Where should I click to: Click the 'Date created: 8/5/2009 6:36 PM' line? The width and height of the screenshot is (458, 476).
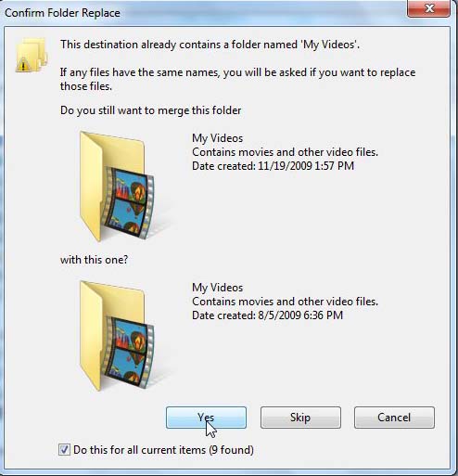267,315
